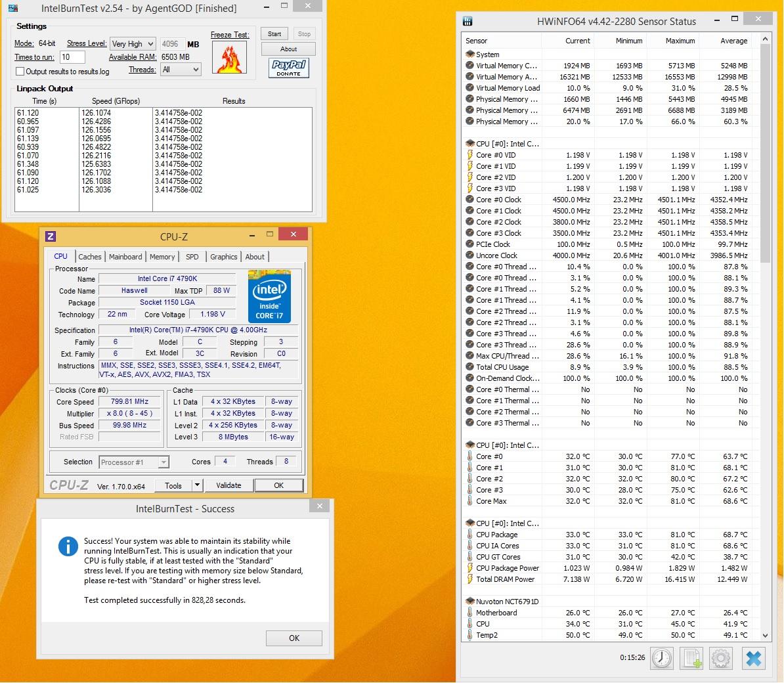Click the Total CPU Usage sensor icon

(x=469, y=367)
